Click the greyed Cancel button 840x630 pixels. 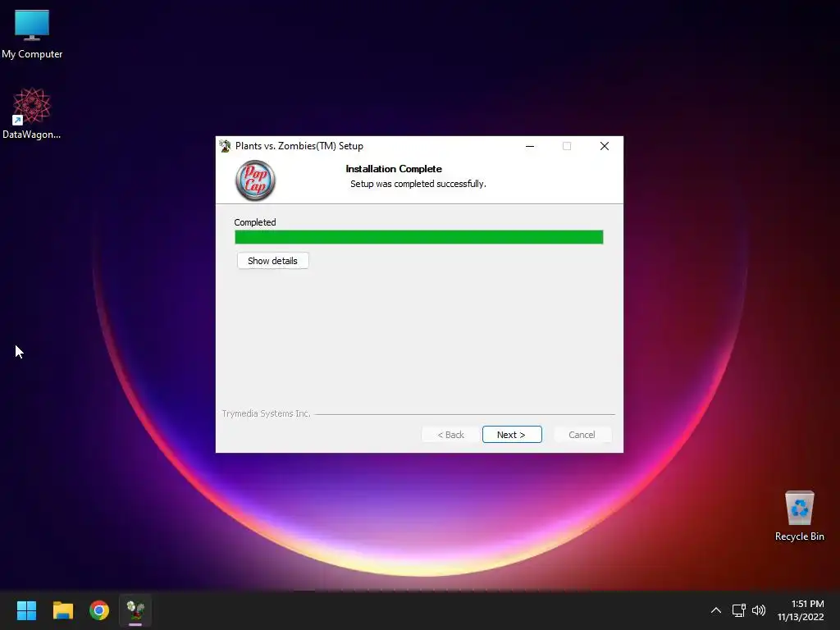coord(582,435)
